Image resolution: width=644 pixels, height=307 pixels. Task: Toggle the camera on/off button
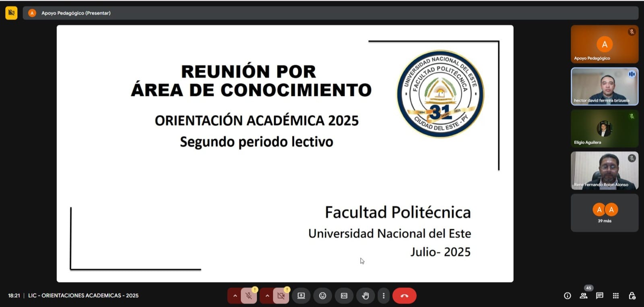click(281, 296)
